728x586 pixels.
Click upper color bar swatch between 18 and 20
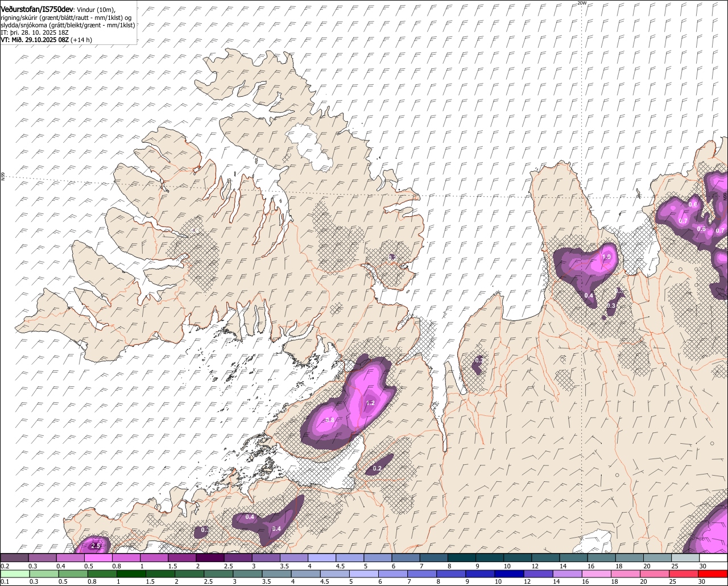pyautogui.click(x=630, y=558)
